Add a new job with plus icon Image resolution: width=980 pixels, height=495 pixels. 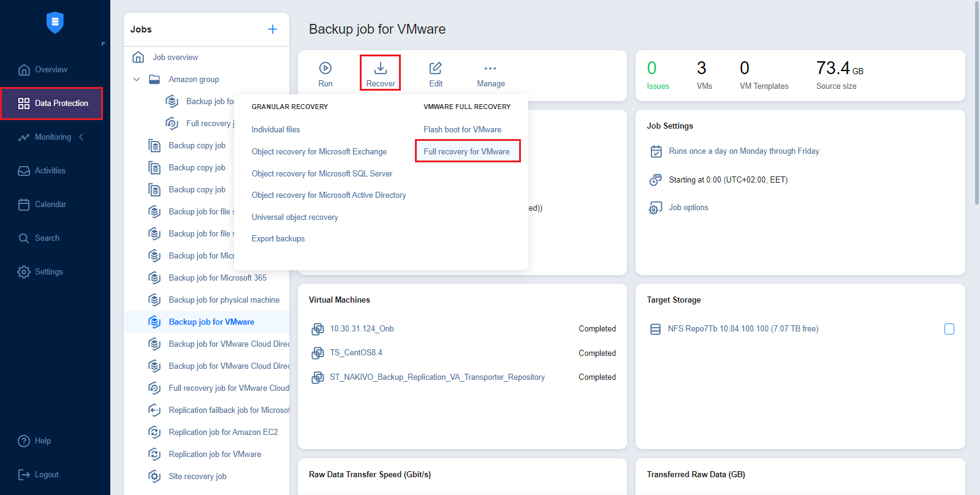[273, 29]
